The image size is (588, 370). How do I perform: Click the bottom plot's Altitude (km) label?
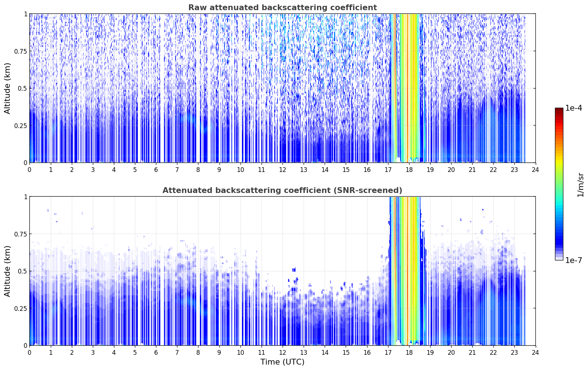pos(8,271)
